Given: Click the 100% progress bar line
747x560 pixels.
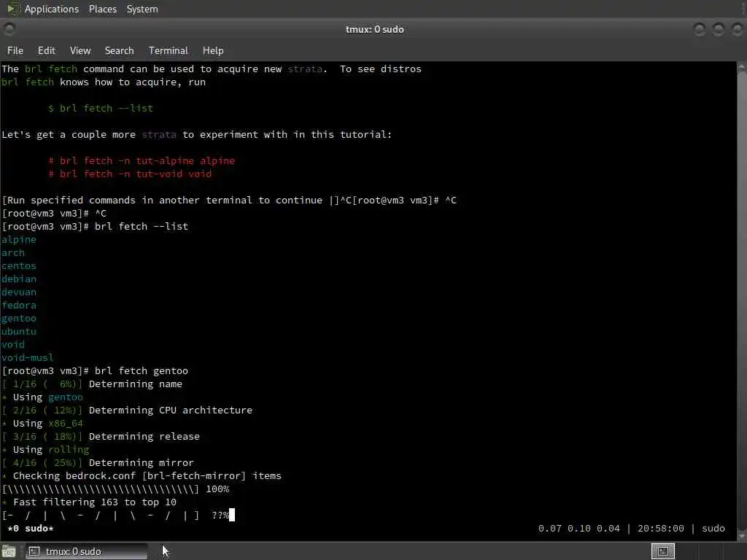Looking at the screenshot, I should (115, 489).
